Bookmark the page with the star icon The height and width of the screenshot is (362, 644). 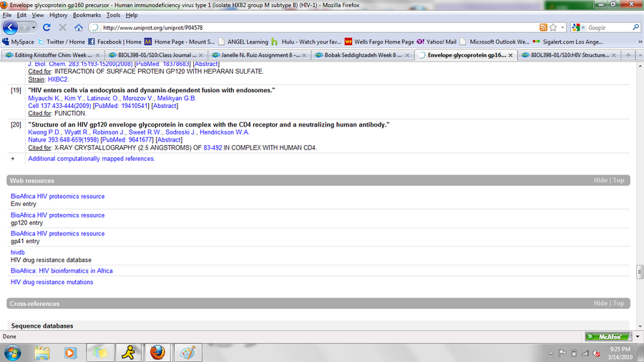pos(553,27)
